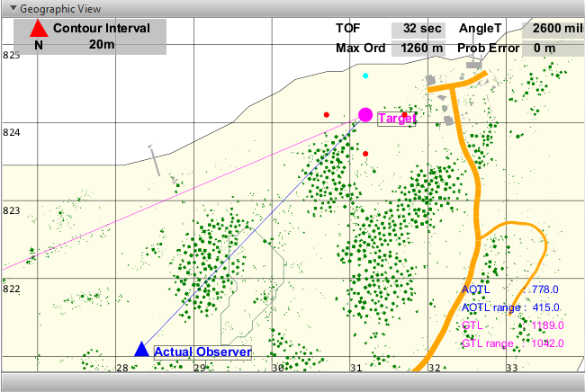Viewport: 585px width, 392px height.
Task: Click the easting grid label 33
Action: point(512,368)
